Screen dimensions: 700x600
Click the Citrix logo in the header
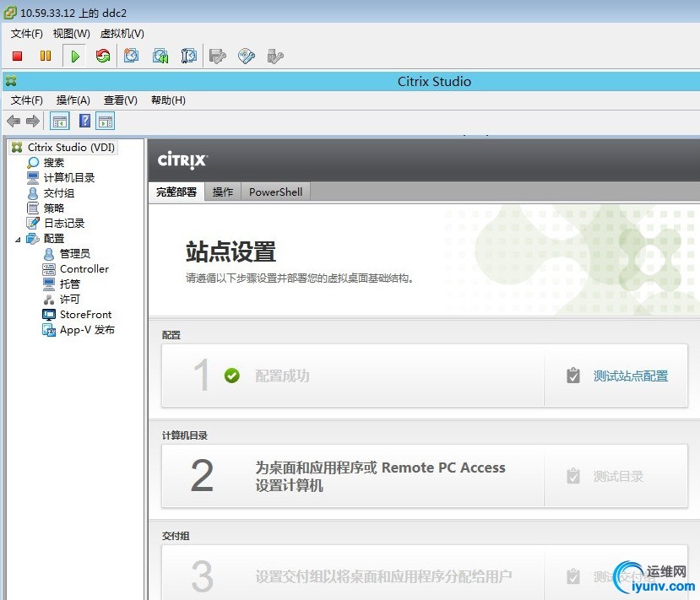tap(182, 160)
